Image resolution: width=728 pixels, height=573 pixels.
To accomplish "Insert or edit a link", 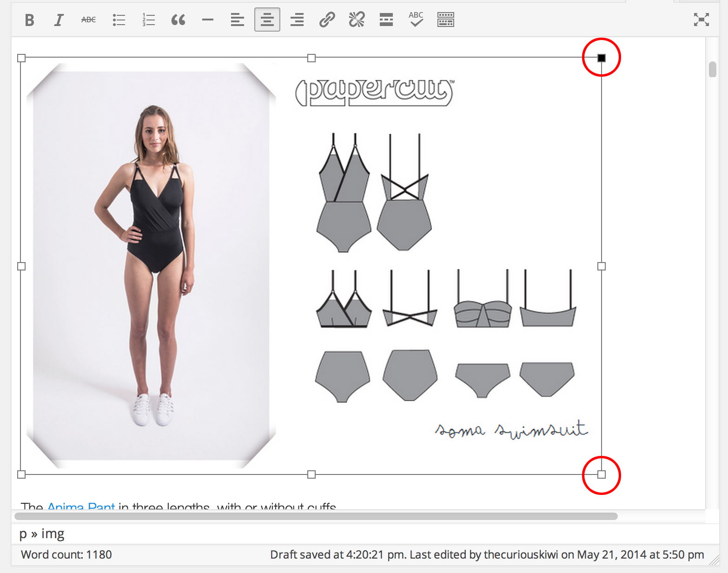I will pyautogui.click(x=327, y=20).
